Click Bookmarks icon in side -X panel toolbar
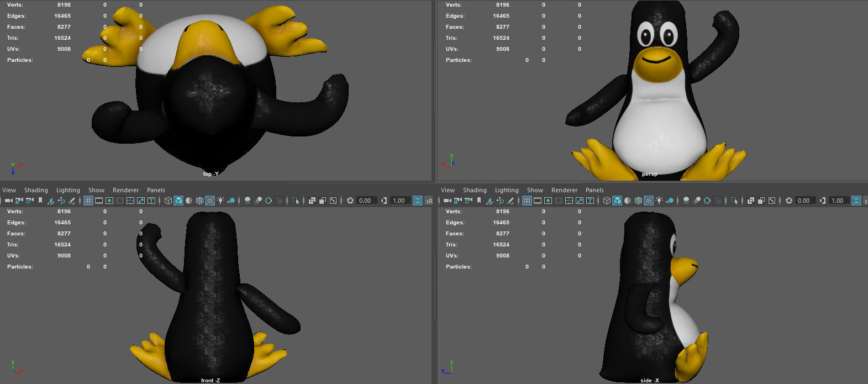The height and width of the screenshot is (384, 868). click(479, 201)
